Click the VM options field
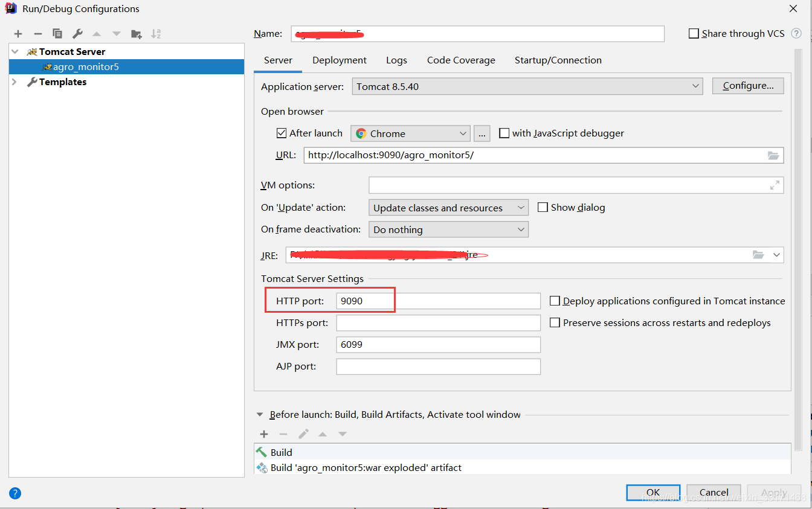 click(x=576, y=185)
